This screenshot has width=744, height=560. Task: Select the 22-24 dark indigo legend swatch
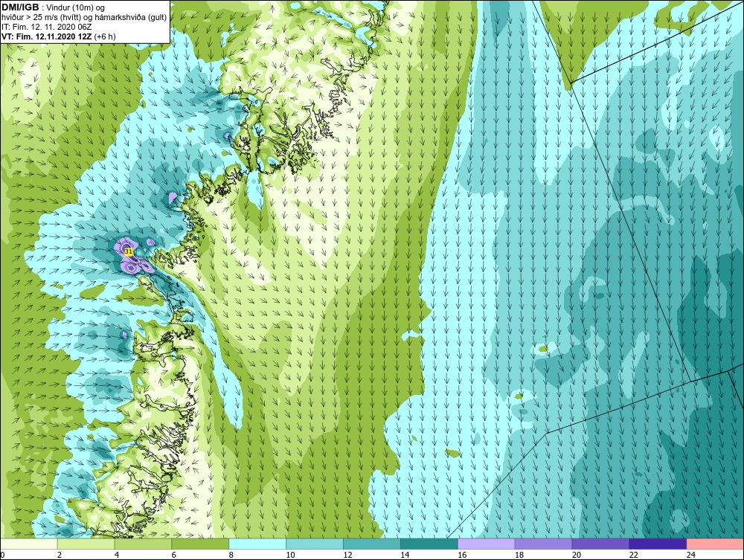pos(658,544)
